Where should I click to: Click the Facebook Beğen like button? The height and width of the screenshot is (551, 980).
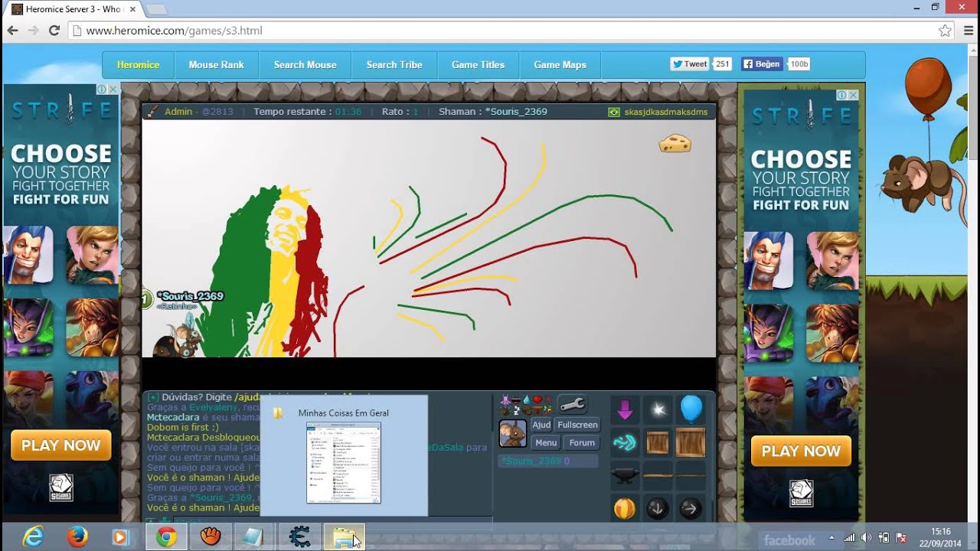[761, 64]
